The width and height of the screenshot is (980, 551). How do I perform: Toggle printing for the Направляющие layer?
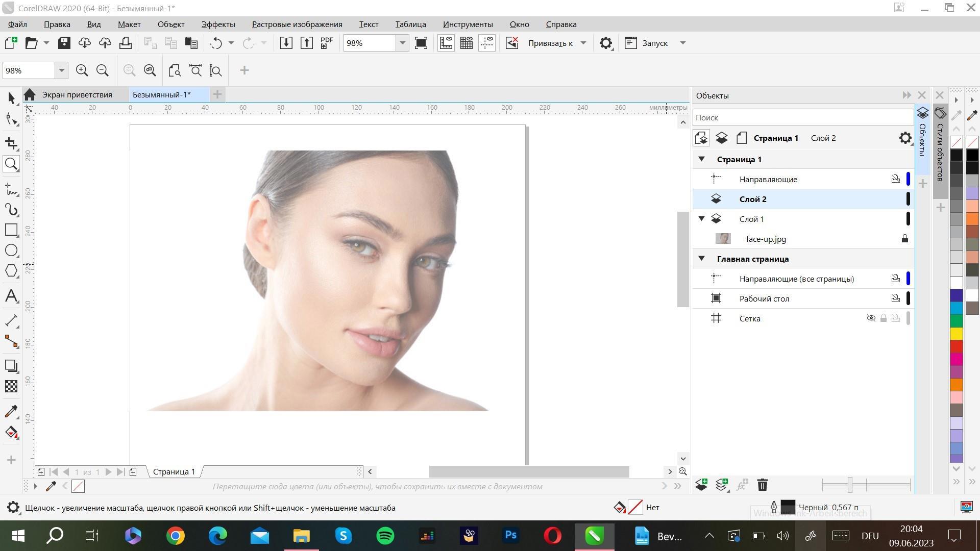click(895, 179)
